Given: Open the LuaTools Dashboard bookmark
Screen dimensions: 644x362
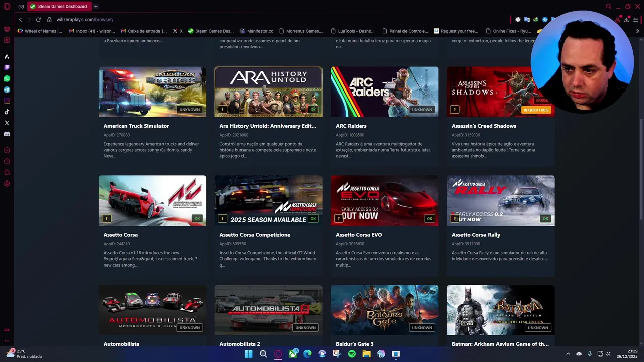Looking at the screenshot, I should [x=353, y=31].
